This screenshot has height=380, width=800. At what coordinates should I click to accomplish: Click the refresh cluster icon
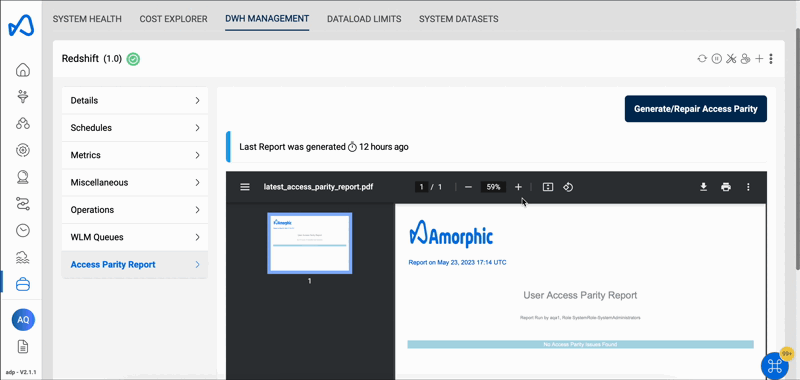702,59
